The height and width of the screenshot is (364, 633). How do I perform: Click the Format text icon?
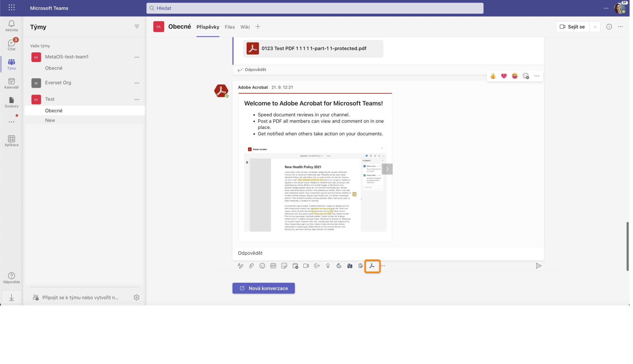[x=240, y=266]
